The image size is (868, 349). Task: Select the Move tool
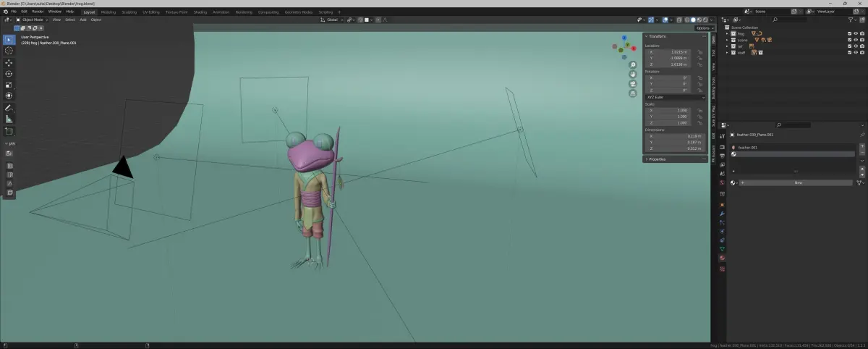[x=9, y=62]
